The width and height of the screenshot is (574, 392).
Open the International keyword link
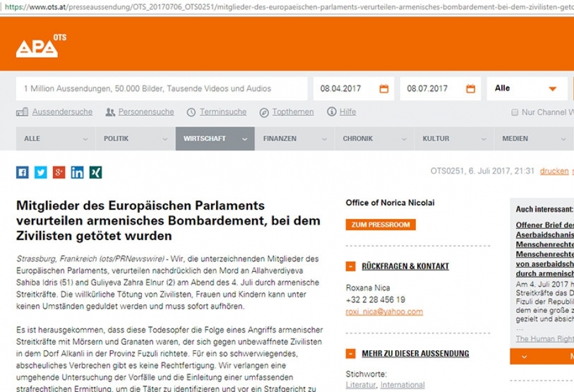coord(403,385)
